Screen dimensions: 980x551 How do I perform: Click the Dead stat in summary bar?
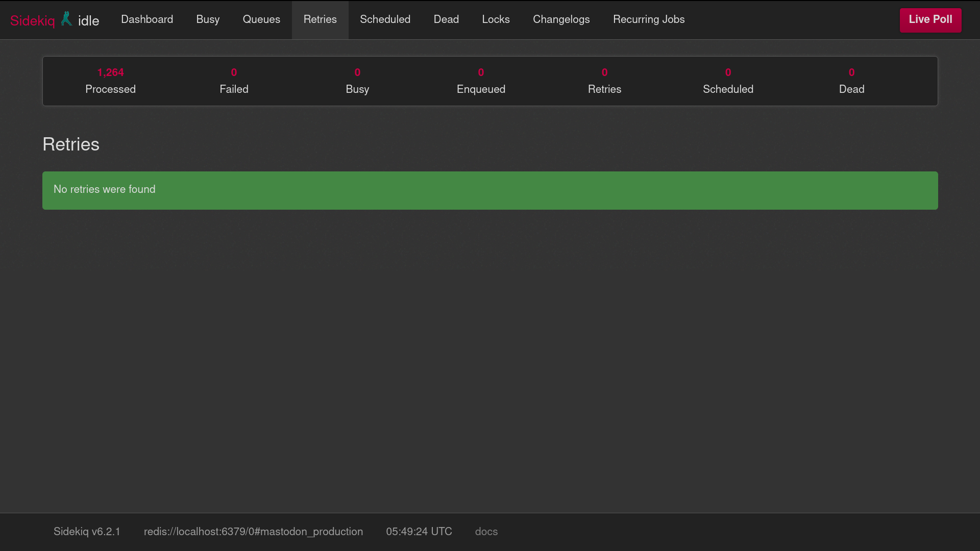click(x=851, y=81)
